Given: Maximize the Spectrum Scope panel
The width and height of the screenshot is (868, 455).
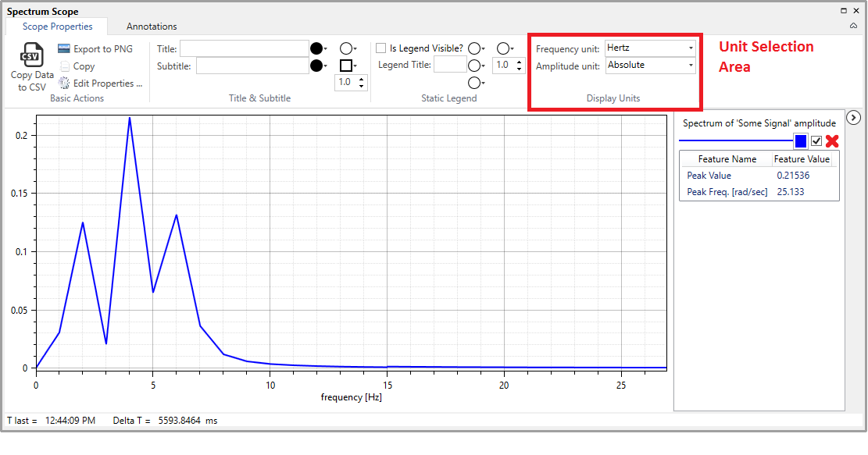Looking at the screenshot, I should tap(843, 11).
